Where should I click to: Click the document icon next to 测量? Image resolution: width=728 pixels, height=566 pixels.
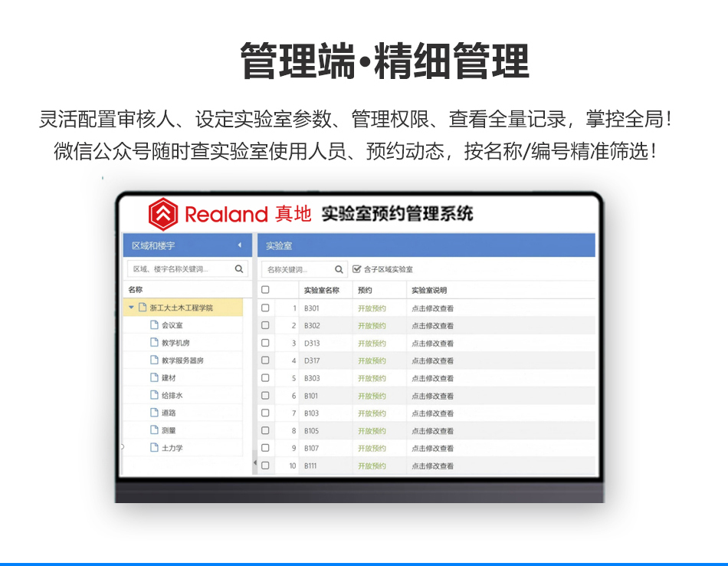pos(154,431)
